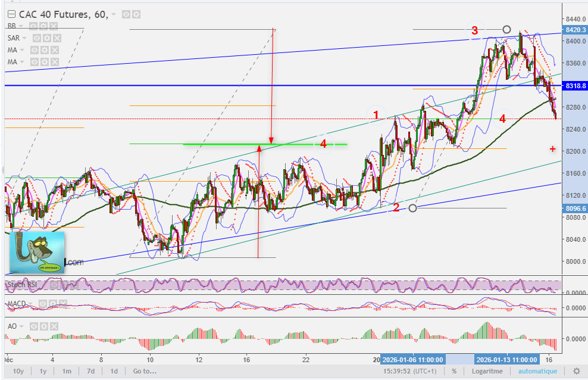588x380 pixels.
Task: Select the 2026-01-13 11:00:00 date marker
Action: coord(506,360)
